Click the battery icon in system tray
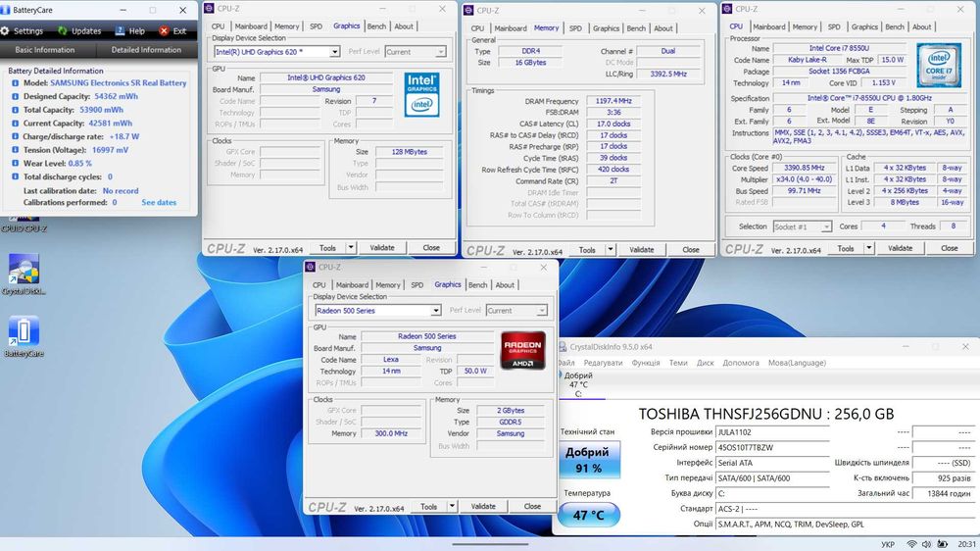Image resolution: width=980 pixels, height=551 pixels. [x=942, y=544]
